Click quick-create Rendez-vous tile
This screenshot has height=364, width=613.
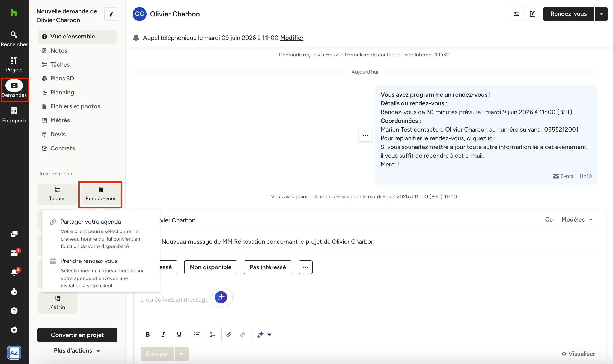[x=101, y=195]
